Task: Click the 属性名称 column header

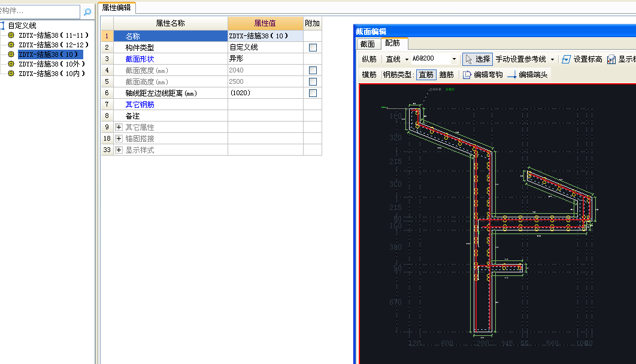Action: click(170, 23)
